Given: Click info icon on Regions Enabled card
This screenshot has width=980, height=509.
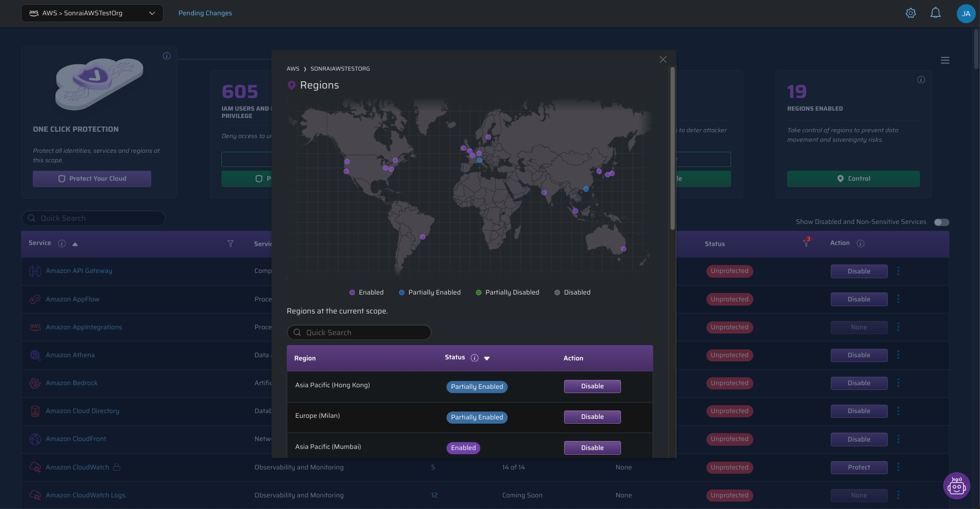Looking at the screenshot, I should point(921,80).
